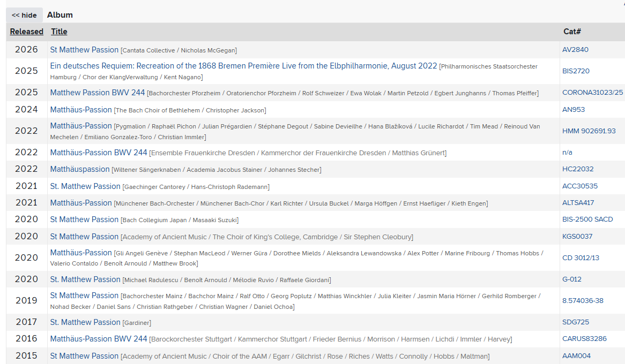Open Matthäus-Passion BWV 244 Frauenkirche Dresden album

tap(99, 153)
